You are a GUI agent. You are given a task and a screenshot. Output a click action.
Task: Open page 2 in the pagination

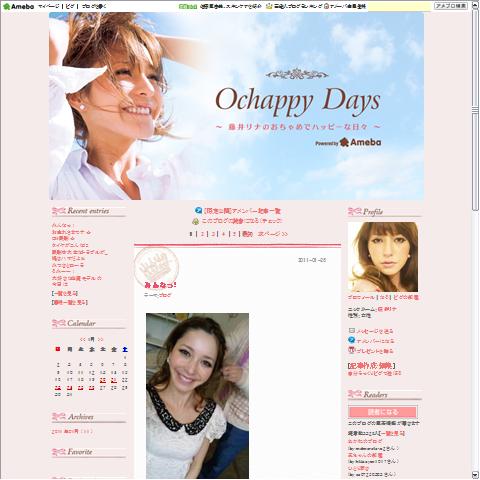tap(202, 234)
